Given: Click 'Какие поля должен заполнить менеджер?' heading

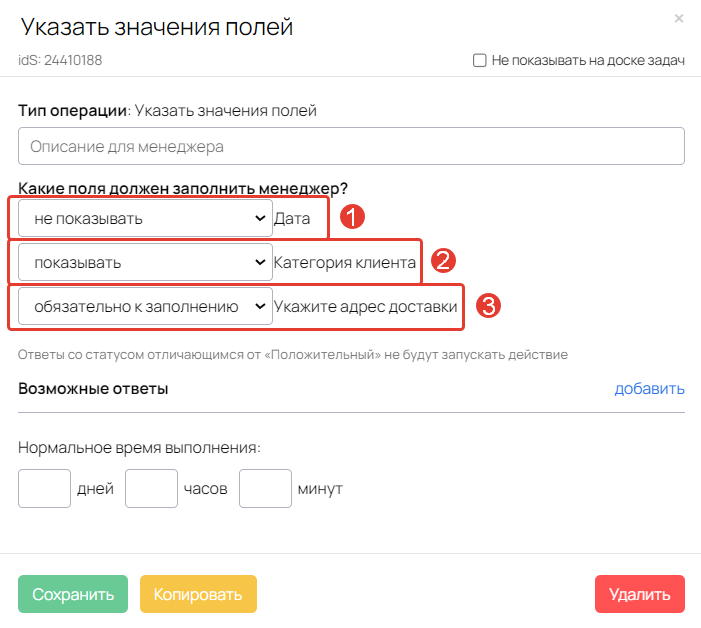Looking at the screenshot, I should point(183,188).
